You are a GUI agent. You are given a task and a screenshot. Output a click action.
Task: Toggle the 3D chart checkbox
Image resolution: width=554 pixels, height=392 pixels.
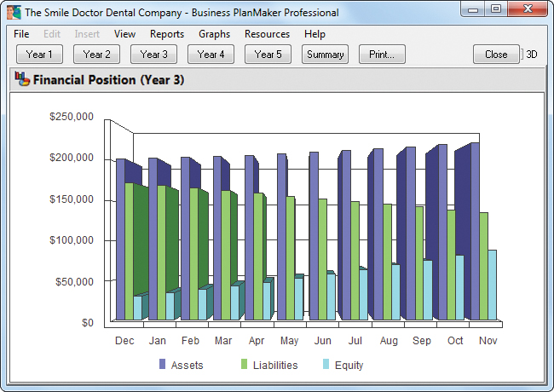click(522, 55)
